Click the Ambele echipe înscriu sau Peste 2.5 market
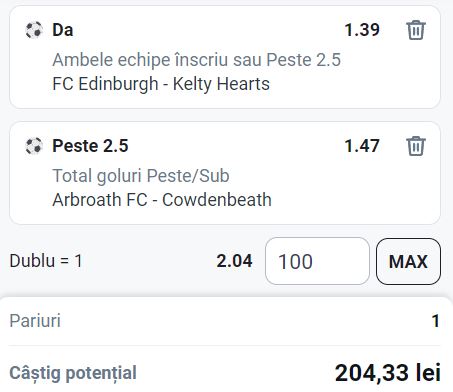This screenshot has height=392, width=453. click(197, 60)
